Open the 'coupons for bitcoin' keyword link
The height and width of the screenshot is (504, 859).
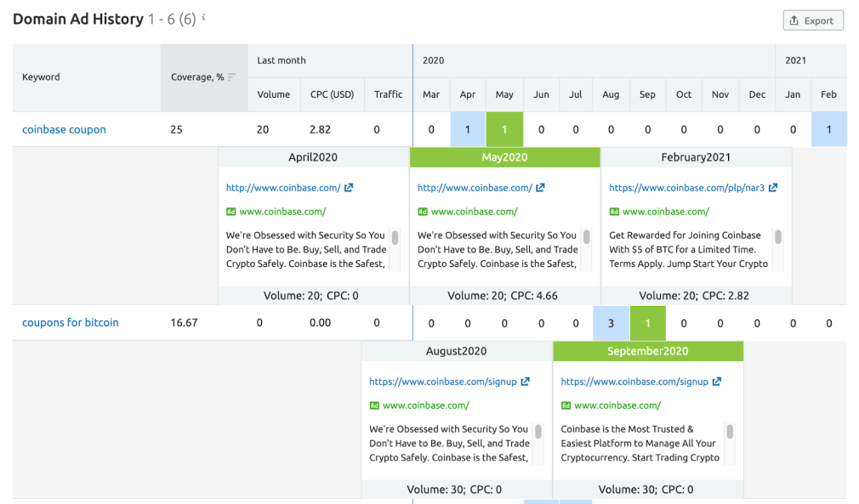[x=71, y=323]
